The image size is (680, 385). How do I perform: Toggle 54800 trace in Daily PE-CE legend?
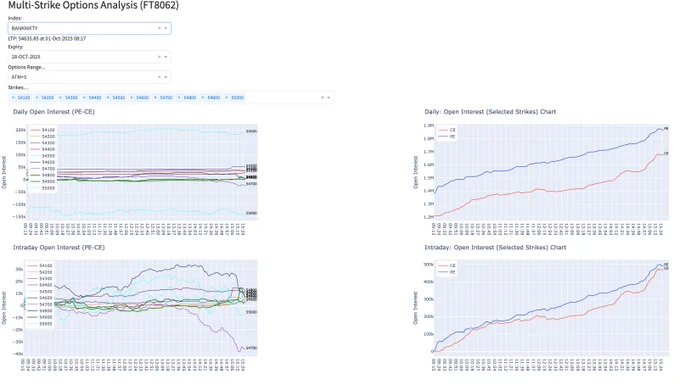(x=42, y=175)
